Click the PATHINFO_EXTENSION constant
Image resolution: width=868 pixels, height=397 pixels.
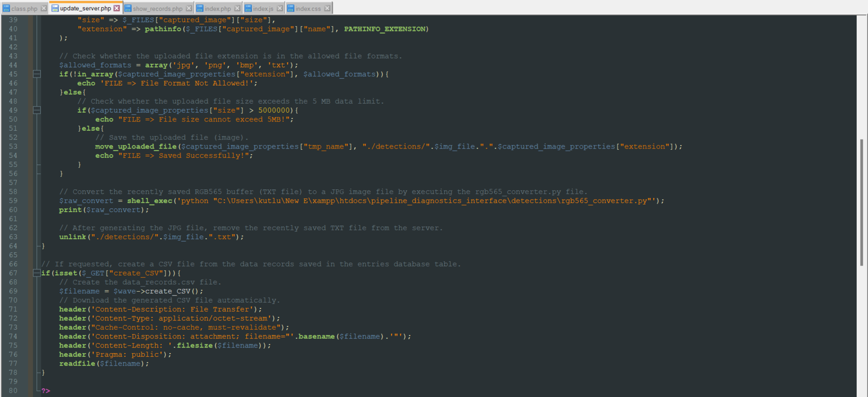pos(385,29)
